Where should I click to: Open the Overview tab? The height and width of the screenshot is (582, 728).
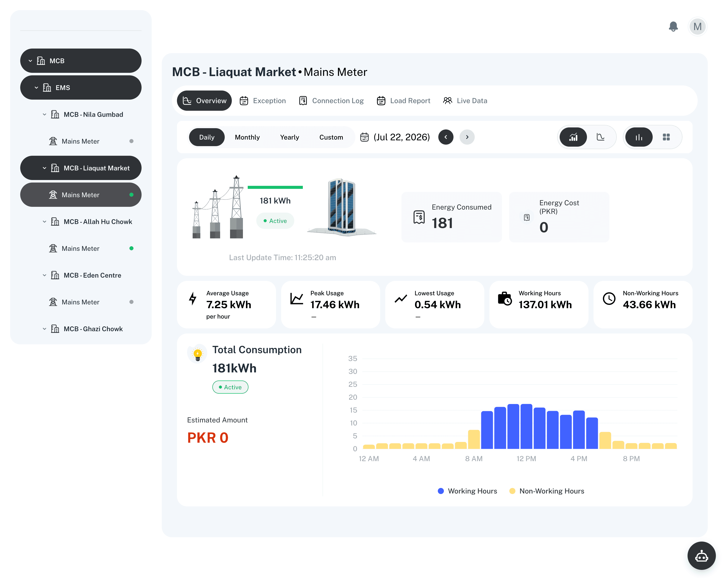(x=204, y=101)
